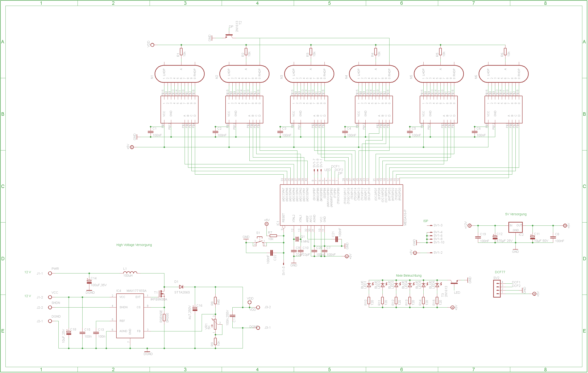
Task: Select resistor R6 10k symbol
Action: 505,52
